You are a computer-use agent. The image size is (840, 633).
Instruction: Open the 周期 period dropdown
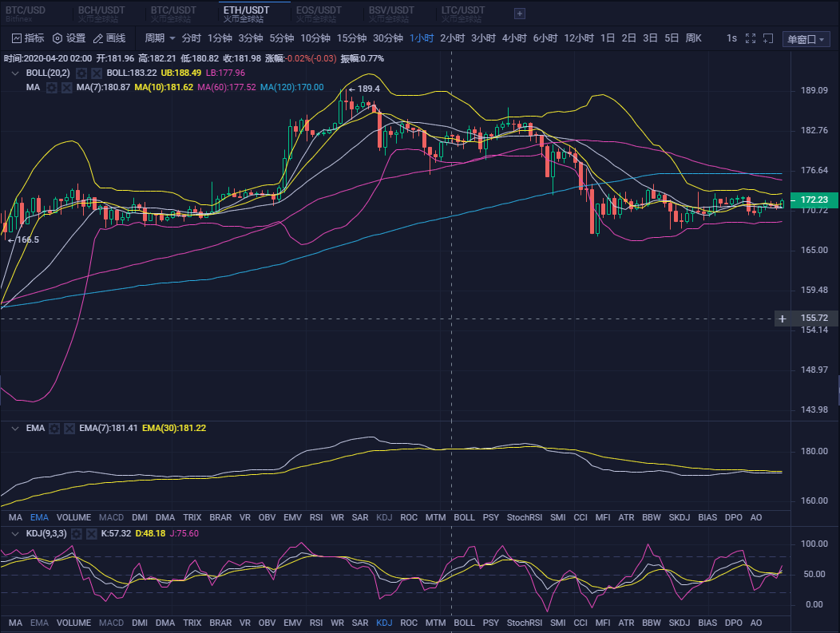point(160,38)
